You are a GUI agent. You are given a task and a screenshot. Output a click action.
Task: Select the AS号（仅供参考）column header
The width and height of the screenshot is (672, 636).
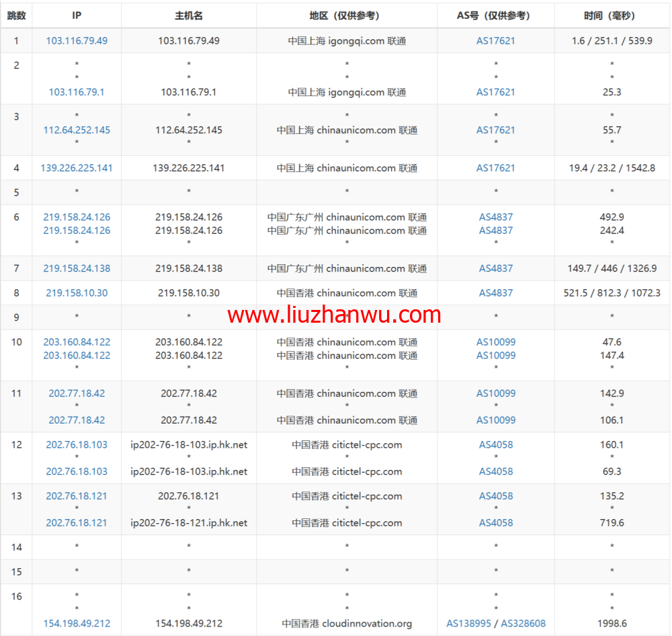pos(495,15)
